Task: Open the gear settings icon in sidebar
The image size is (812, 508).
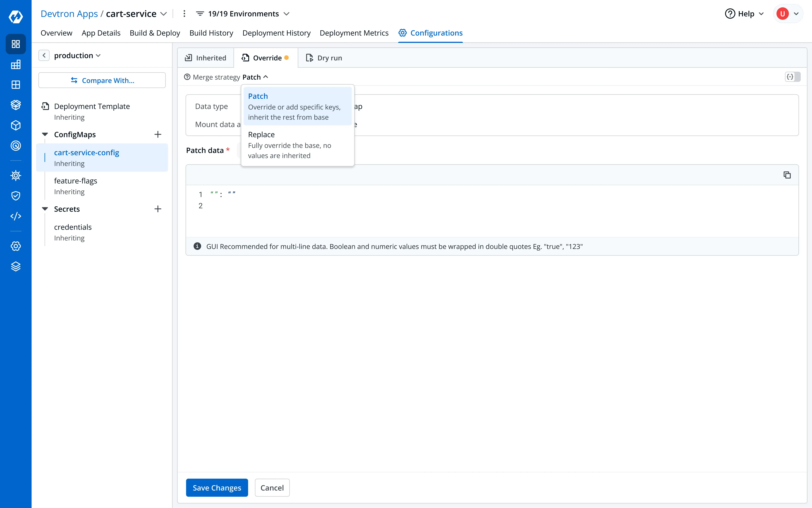Action: (16, 246)
